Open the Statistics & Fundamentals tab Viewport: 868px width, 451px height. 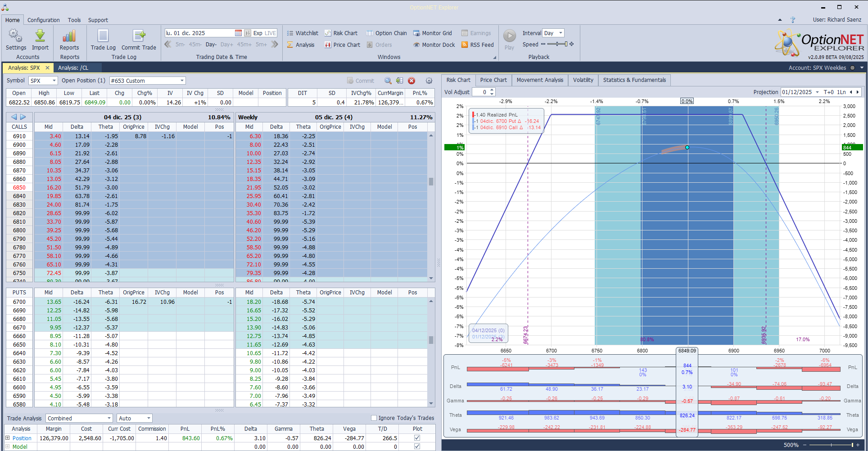pos(634,80)
